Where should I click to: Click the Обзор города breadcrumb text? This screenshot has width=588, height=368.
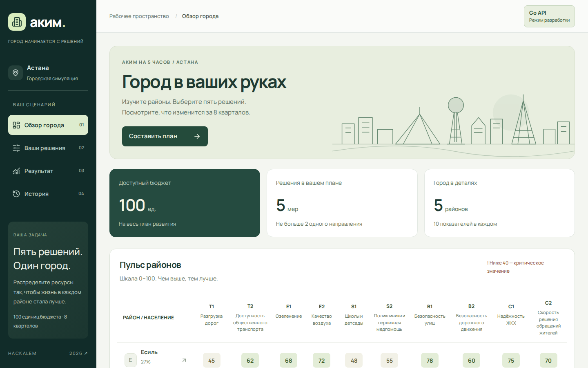click(200, 16)
